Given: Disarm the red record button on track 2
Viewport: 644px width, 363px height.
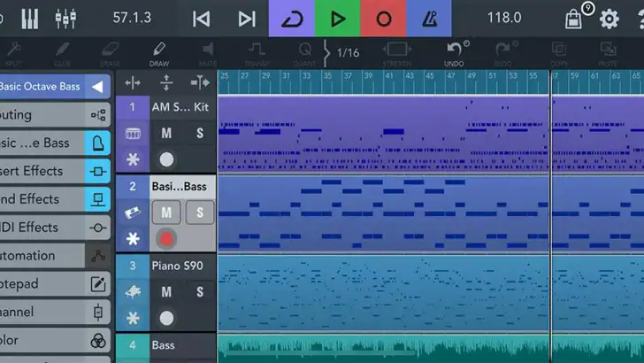Looking at the screenshot, I should click(166, 239).
